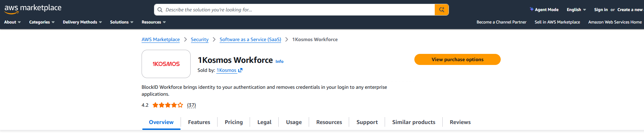644x133 pixels.
Task: Open the 1Kosmos external link icon
Action: coord(240,70)
